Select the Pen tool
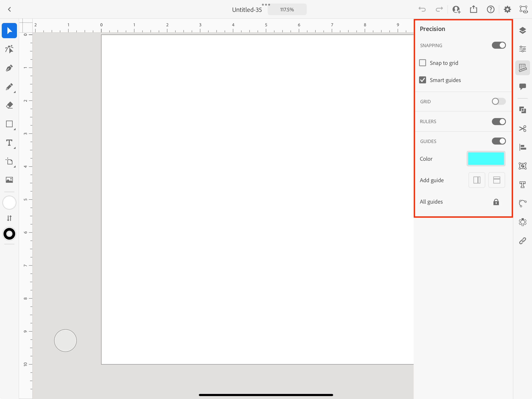 coord(9,68)
